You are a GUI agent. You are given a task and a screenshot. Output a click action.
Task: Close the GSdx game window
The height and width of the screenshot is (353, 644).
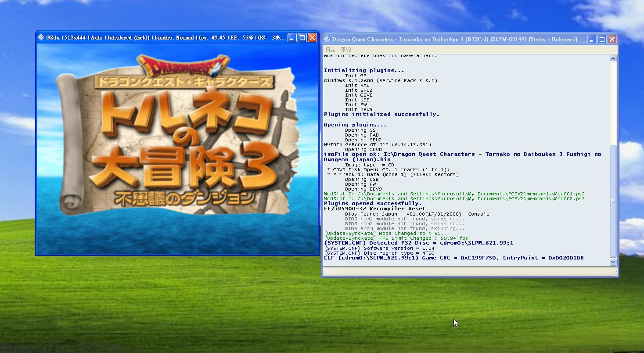[312, 38]
